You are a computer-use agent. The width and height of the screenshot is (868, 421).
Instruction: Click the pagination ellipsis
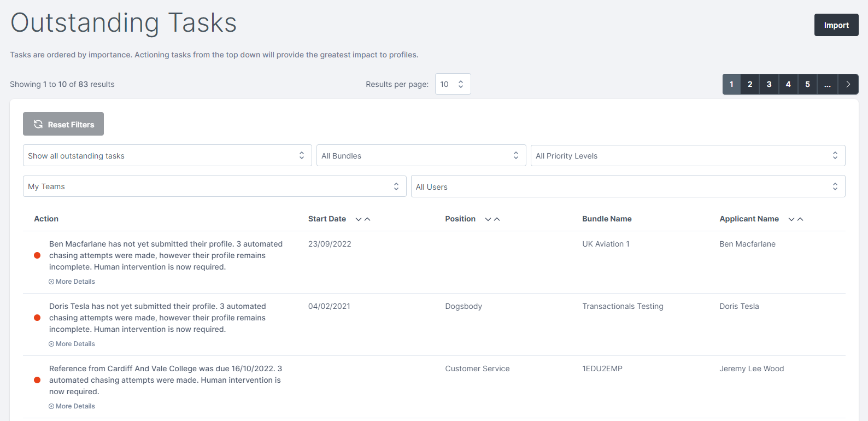coord(828,84)
